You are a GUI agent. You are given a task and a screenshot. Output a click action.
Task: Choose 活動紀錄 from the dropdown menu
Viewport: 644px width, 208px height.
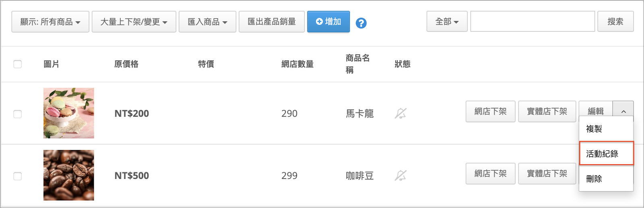(x=606, y=154)
